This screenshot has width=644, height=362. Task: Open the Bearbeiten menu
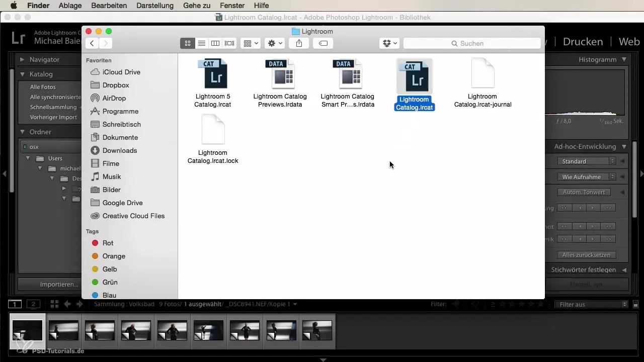click(108, 6)
